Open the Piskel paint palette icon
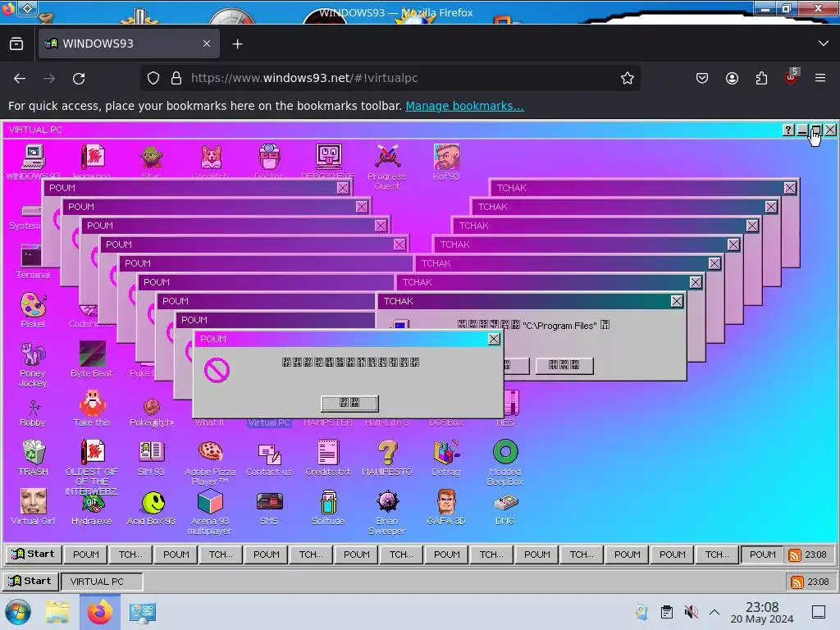840x630 pixels. (33, 309)
